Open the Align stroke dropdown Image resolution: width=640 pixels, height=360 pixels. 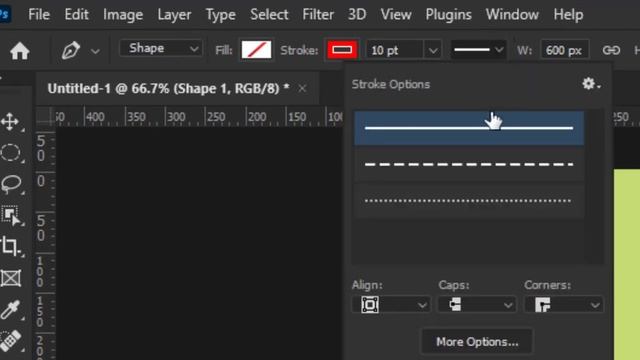tap(391, 304)
